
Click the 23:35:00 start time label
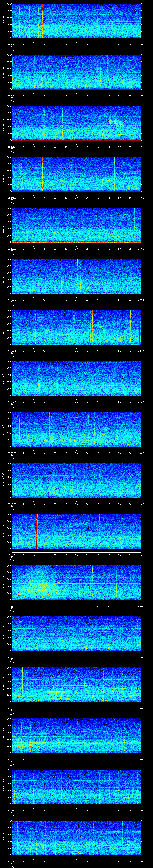tap(12, 249)
